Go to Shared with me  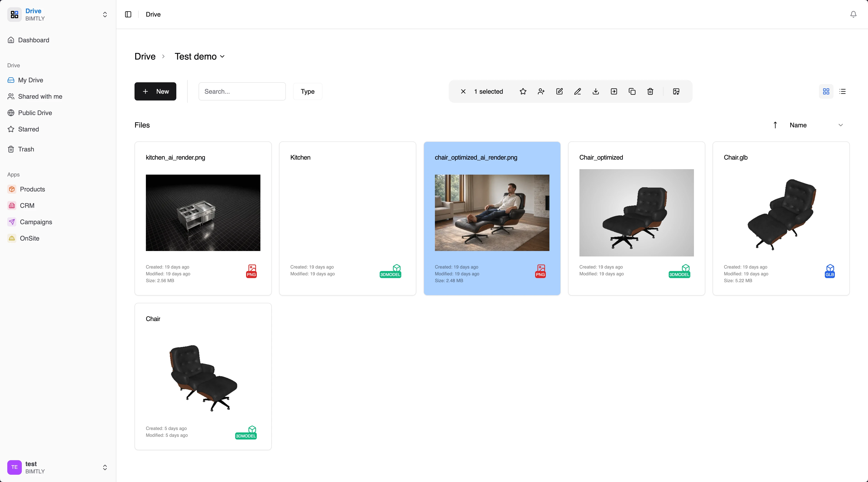pyautogui.click(x=40, y=96)
